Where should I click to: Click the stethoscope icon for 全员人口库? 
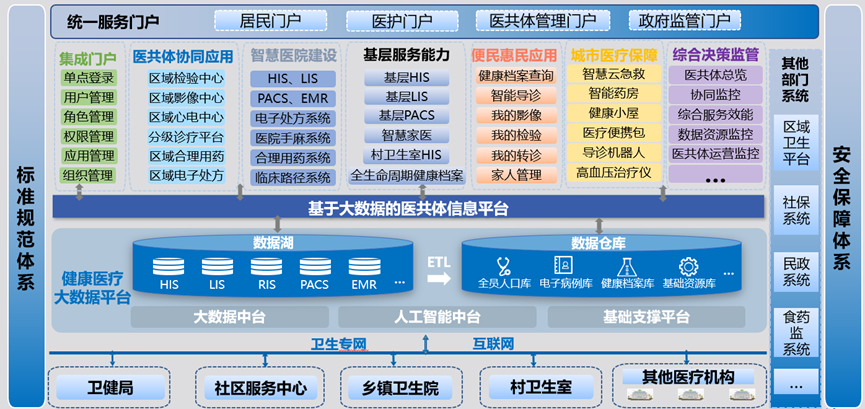click(x=503, y=266)
